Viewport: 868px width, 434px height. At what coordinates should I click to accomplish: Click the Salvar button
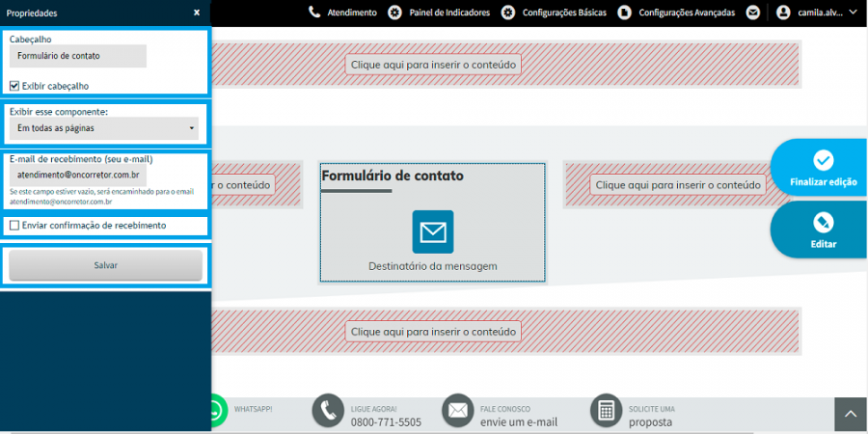pos(106,265)
